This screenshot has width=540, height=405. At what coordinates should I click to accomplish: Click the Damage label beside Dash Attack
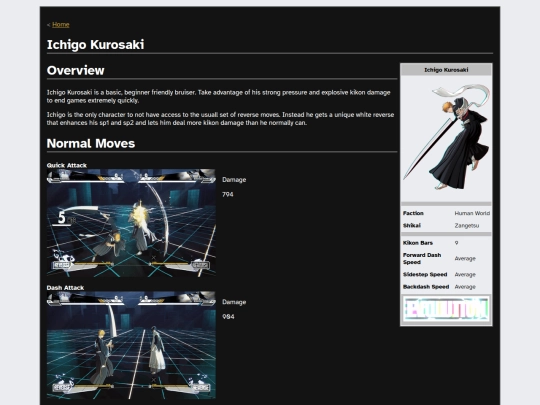point(234,302)
